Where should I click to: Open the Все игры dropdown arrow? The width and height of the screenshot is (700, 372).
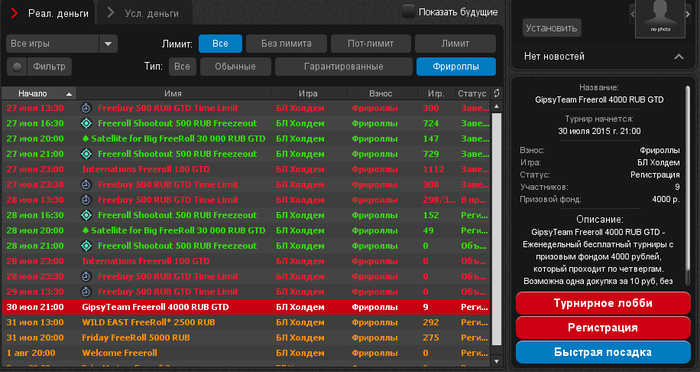point(108,44)
